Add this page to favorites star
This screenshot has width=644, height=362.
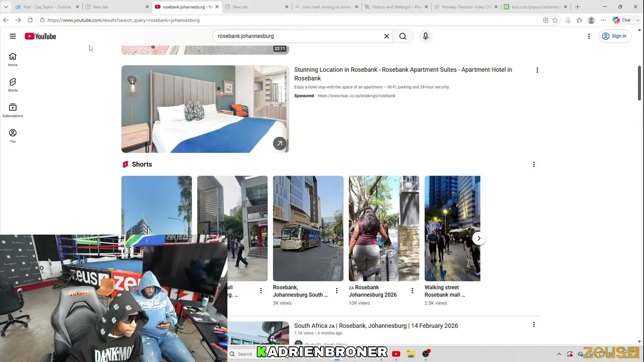tap(555, 20)
